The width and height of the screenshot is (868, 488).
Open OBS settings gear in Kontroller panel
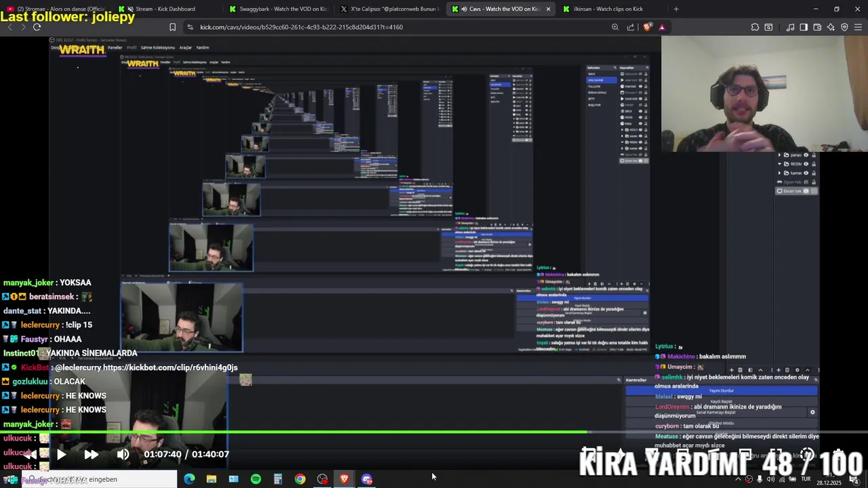coord(812,412)
